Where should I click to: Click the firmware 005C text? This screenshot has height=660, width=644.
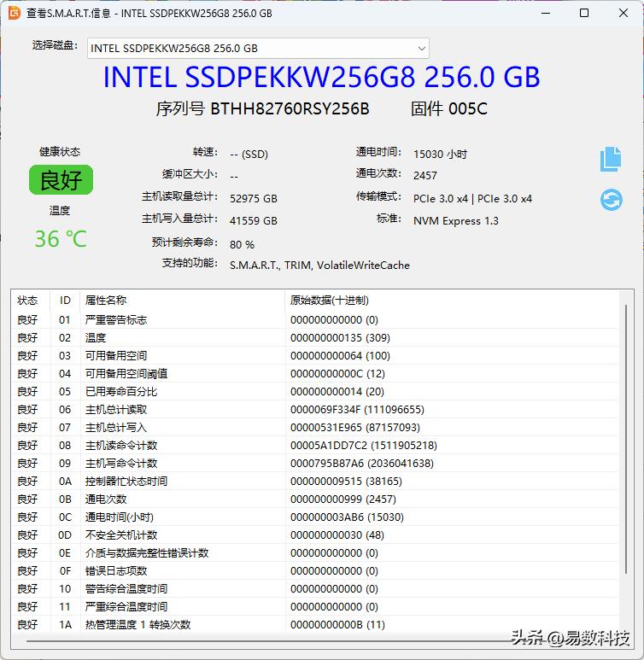pos(468,108)
